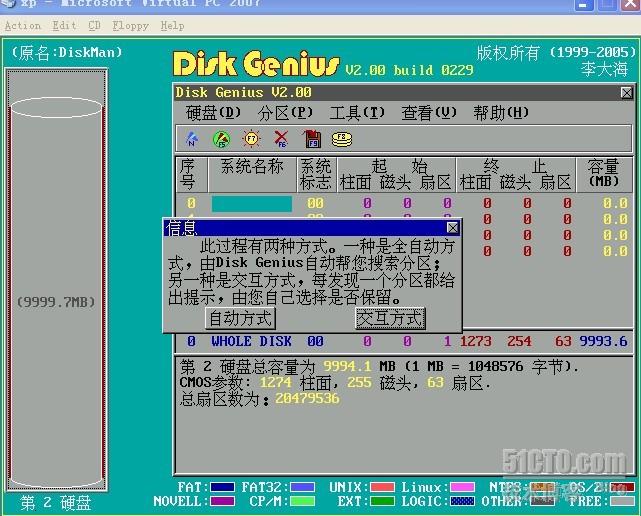Click the total sectors value 20479536

coord(307,399)
